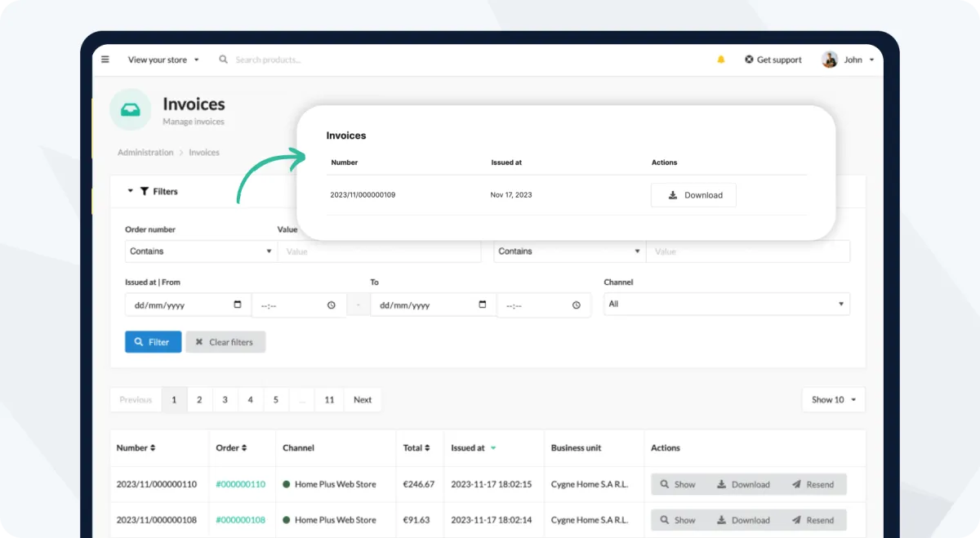Click the green Invoices inbox icon
Screen dimensions: 980x538
coord(130,110)
